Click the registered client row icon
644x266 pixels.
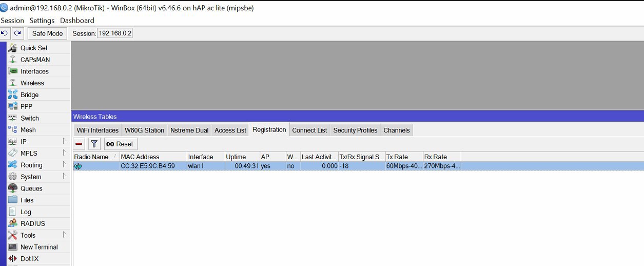[x=78, y=166]
